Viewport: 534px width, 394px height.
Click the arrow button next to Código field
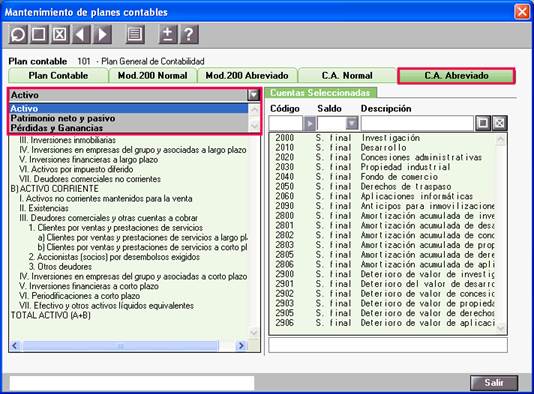tap(309, 123)
